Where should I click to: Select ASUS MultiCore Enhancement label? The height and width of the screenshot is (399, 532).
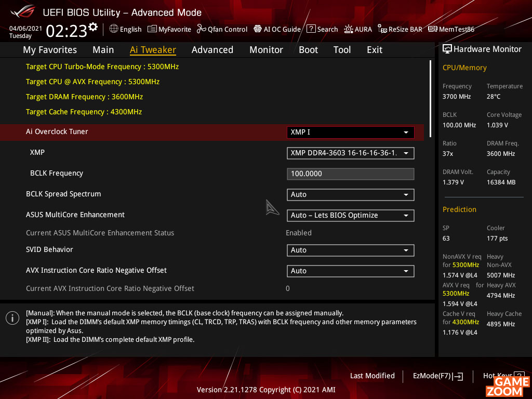pyautogui.click(x=75, y=215)
